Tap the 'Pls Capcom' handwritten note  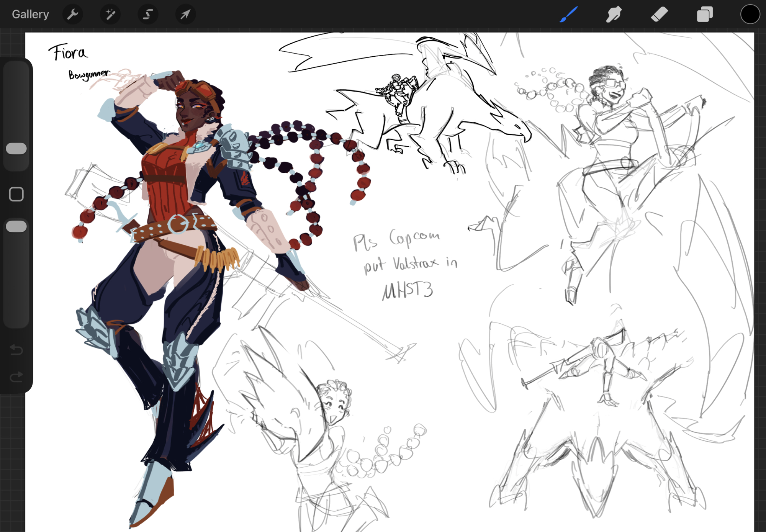tap(396, 240)
